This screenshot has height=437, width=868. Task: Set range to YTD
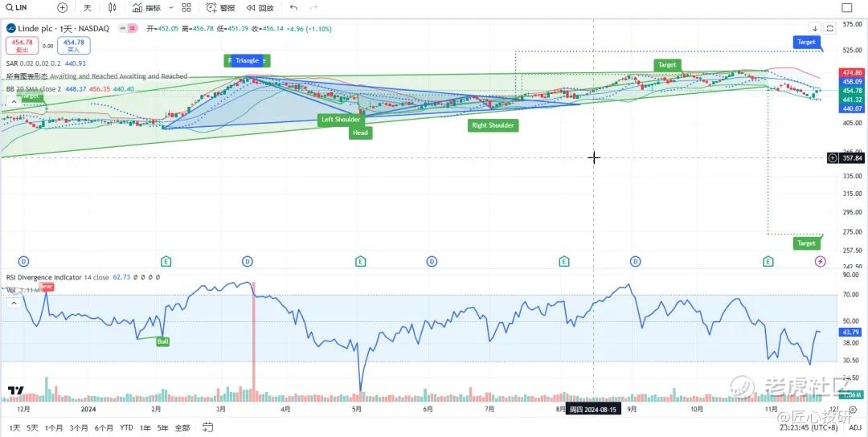pos(126,427)
